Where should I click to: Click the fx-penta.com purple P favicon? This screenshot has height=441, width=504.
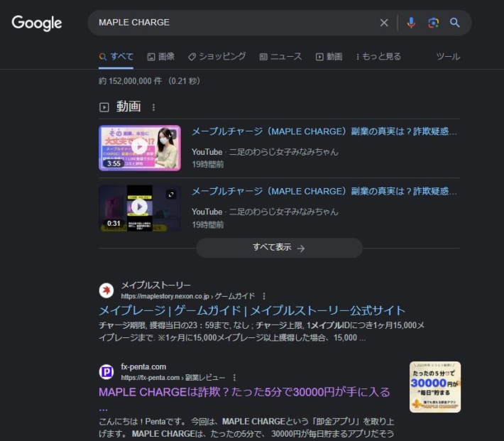(x=106, y=372)
